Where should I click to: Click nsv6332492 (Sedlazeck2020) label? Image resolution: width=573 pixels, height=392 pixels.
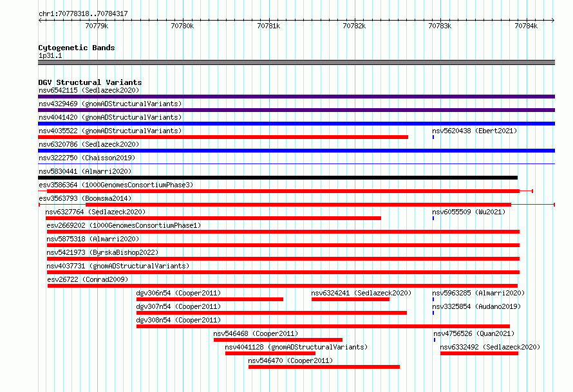(490, 347)
